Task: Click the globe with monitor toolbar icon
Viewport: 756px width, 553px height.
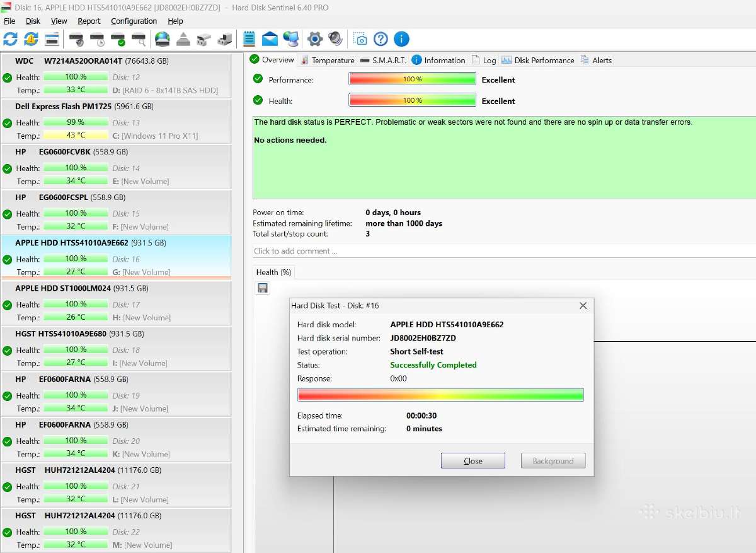Action: [290, 39]
